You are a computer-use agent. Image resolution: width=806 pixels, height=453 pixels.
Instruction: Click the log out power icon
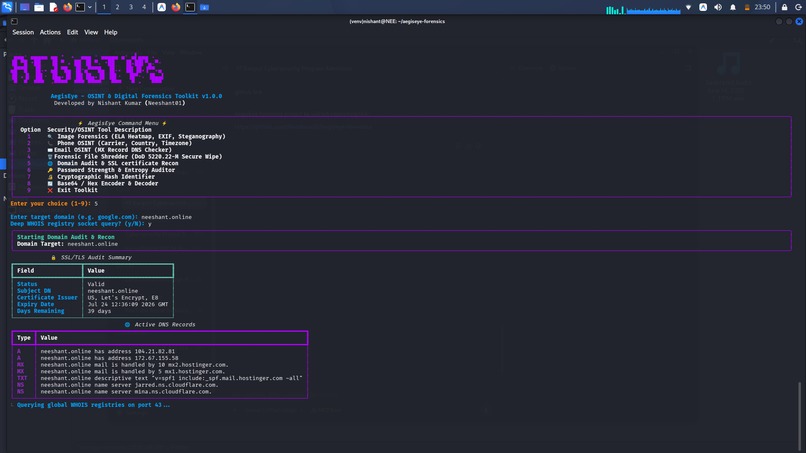pos(799,7)
